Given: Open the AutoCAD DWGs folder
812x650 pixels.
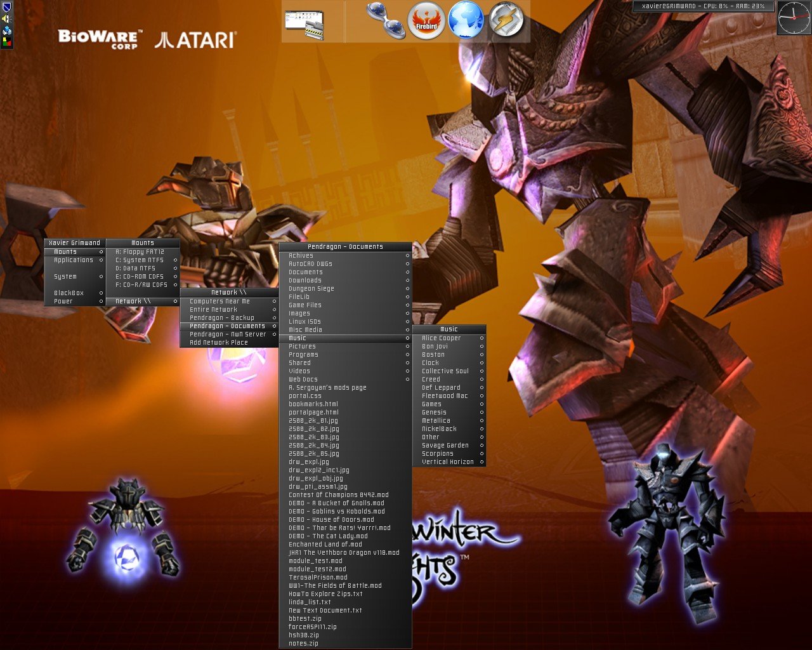Looking at the screenshot, I should 345,264.
